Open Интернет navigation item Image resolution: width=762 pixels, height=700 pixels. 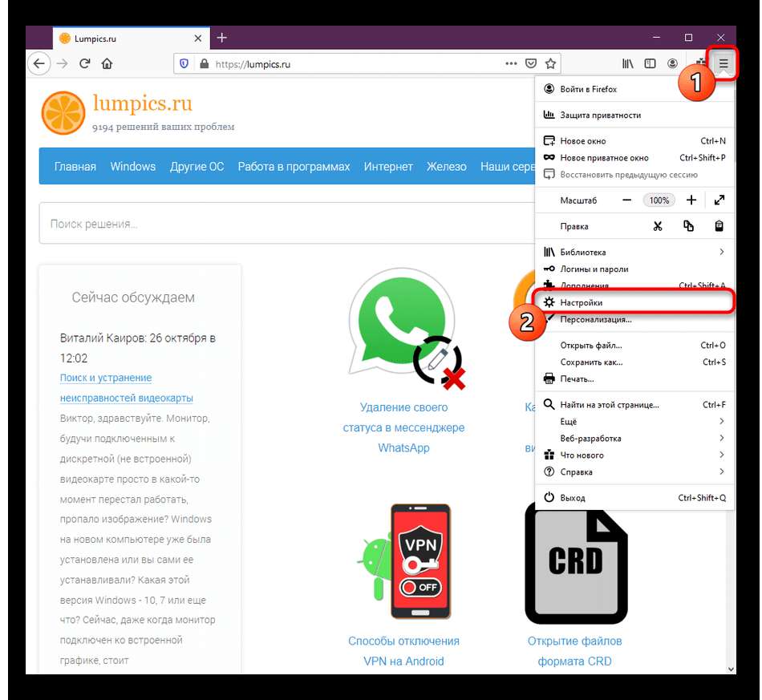388,167
